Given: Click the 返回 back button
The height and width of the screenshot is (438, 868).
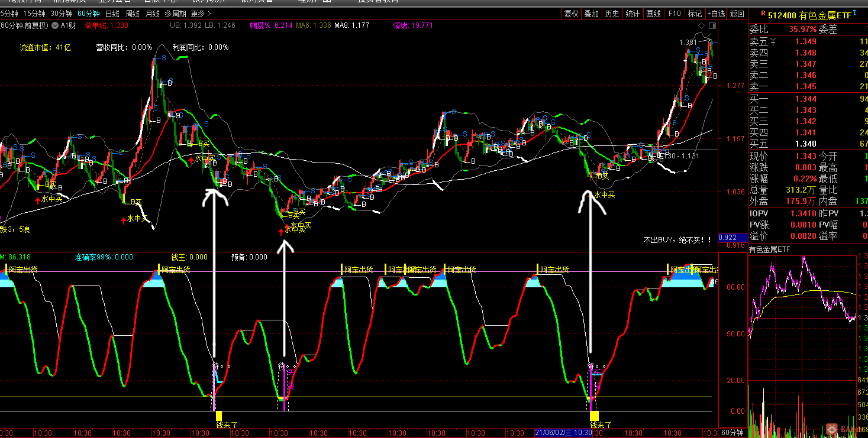Looking at the screenshot, I should point(737,14).
